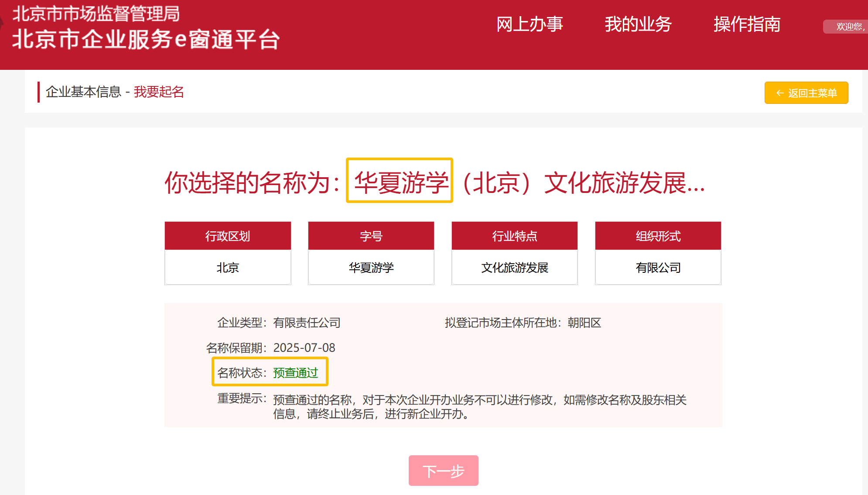Image resolution: width=868 pixels, height=495 pixels.
Task: Click （北京）文化旅游发展… in the name heading
Action: [583, 182]
